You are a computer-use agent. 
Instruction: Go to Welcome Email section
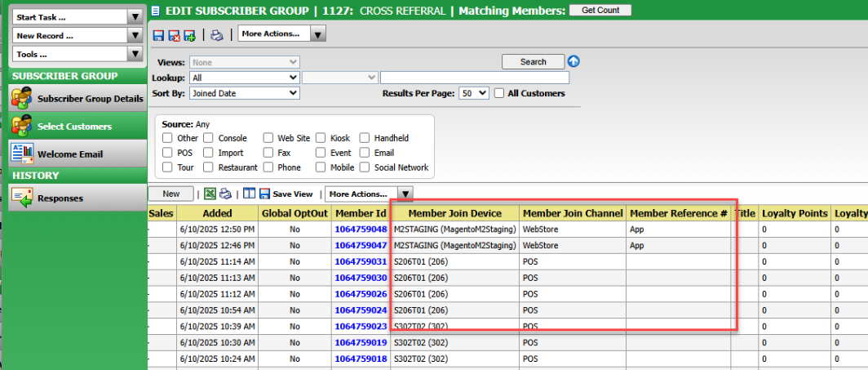[69, 154]
